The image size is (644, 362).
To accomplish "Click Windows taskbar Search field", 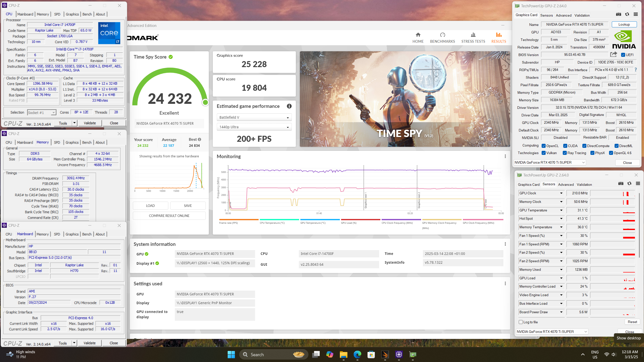I will [x=274, y=355].
